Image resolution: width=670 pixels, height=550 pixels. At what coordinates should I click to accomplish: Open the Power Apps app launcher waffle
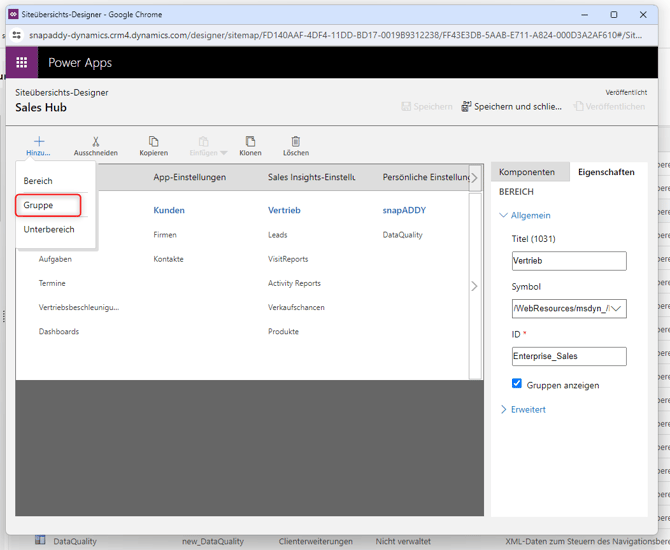pos(21,62)
